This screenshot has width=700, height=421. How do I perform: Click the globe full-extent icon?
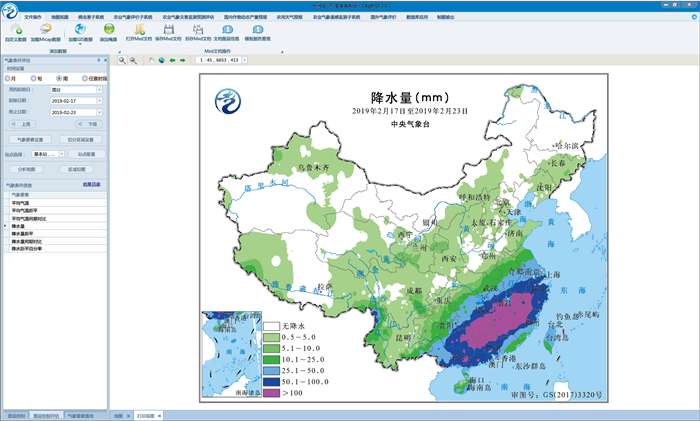(x=160, y=60)
